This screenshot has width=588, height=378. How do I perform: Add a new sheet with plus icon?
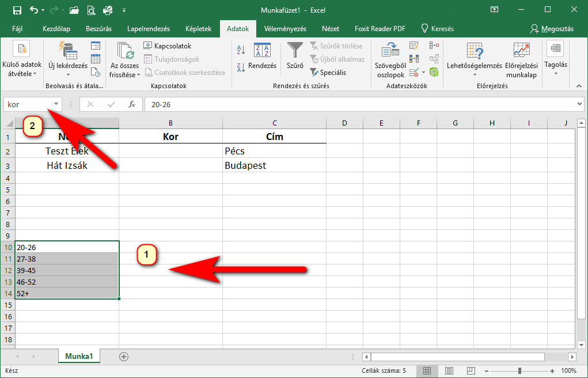[123, 357]
